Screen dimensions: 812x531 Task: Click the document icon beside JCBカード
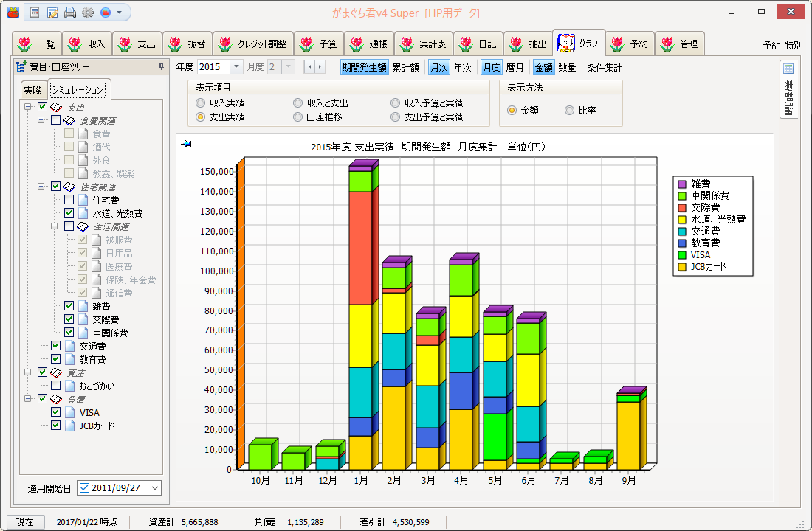[70, 426]
